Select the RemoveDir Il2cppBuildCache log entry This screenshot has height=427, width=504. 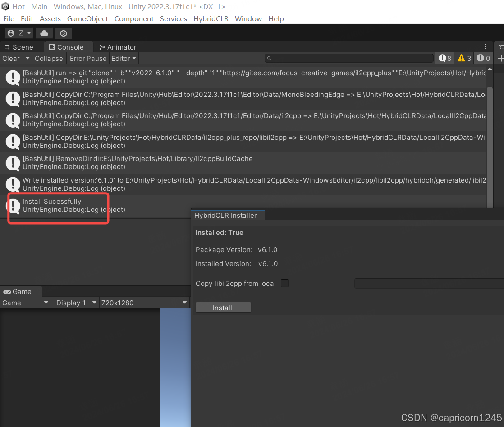point(243,163)
